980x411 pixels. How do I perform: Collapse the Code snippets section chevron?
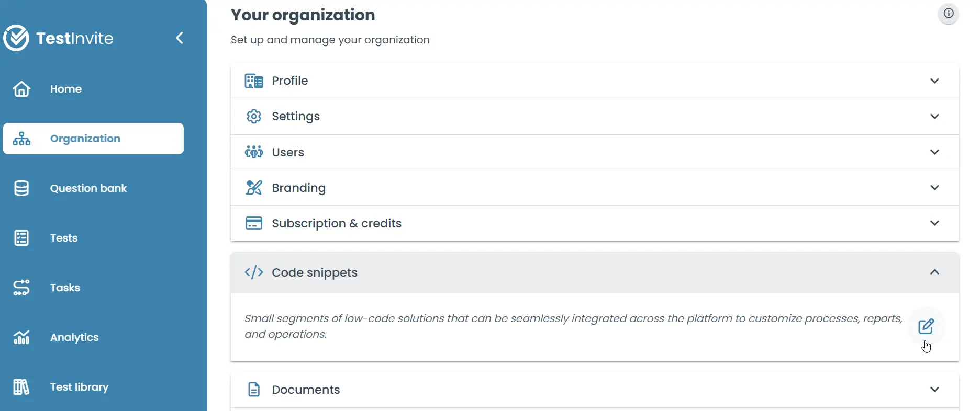(934, 272)
